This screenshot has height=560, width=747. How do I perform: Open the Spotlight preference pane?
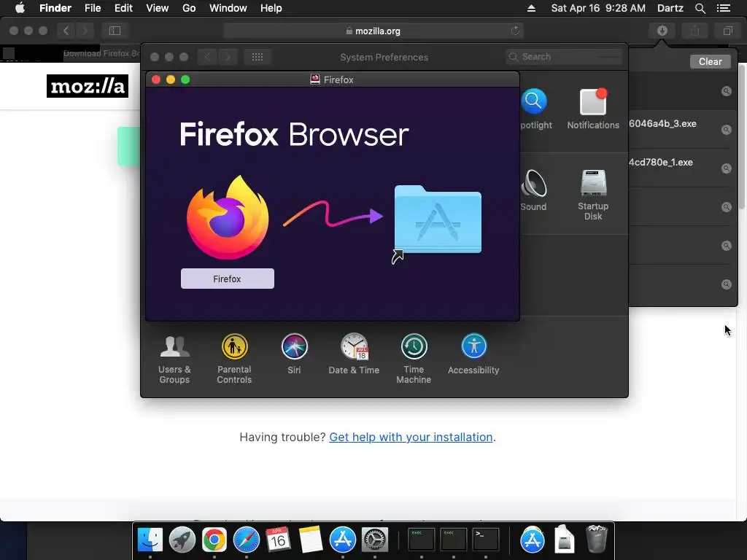pyautogui.click(x=534, y=109)
